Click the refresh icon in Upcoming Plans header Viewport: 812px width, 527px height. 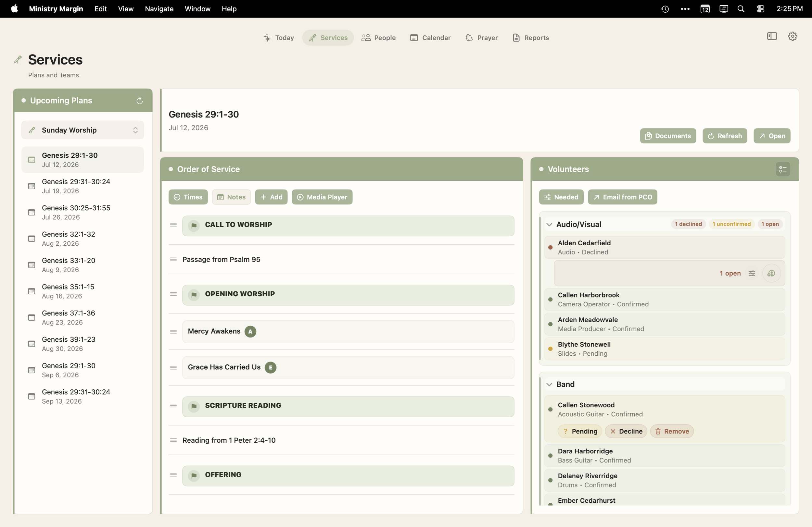139,101
